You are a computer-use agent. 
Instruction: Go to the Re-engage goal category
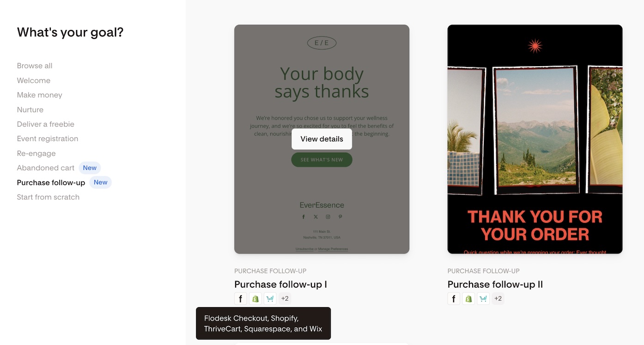point(36,153)
